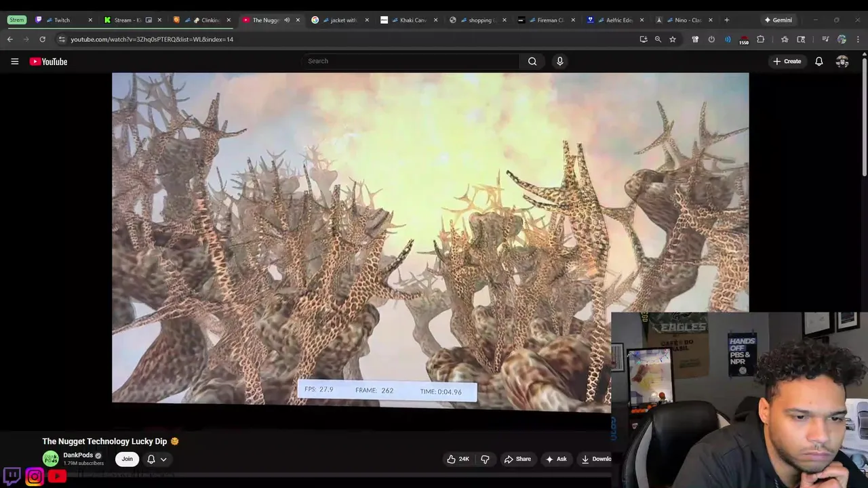Reload the page with the refresh icon
868x488 pixels.
42,39
